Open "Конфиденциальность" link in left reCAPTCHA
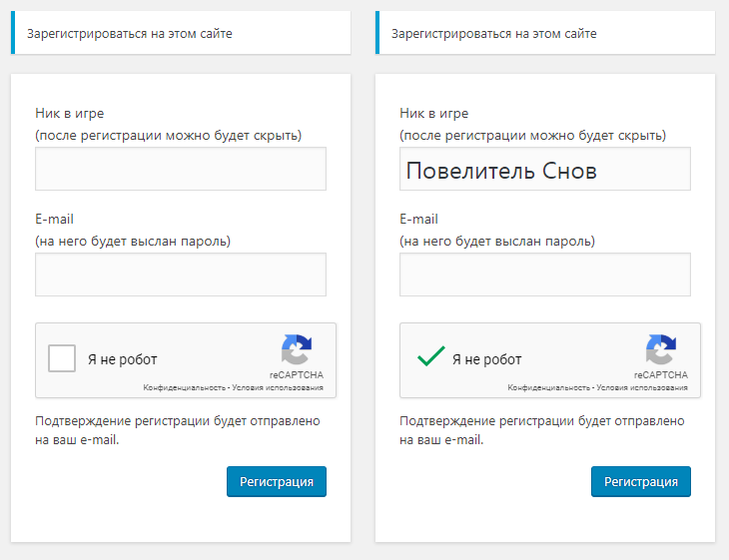 pyautogui.click(x=184, y=387)
